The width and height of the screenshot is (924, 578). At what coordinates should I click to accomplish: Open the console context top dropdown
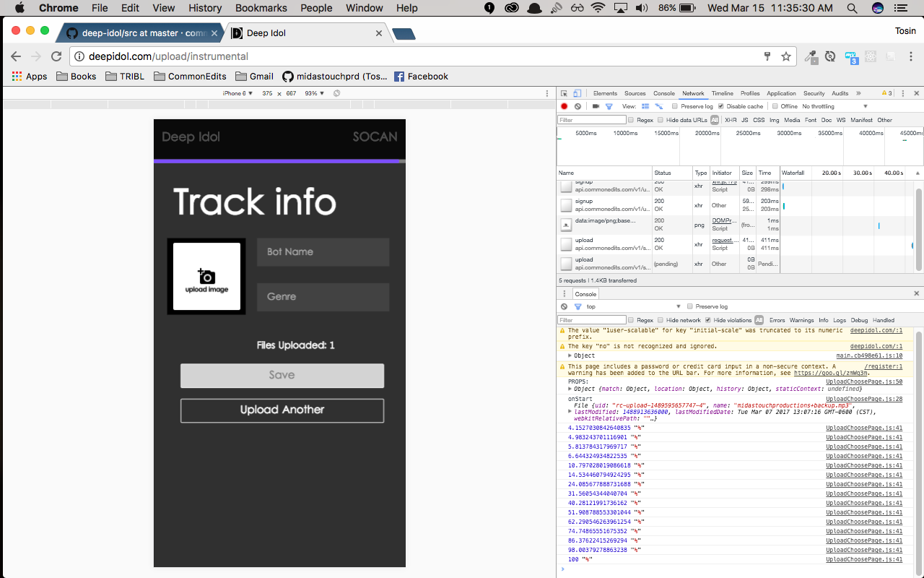click(634, 306)
